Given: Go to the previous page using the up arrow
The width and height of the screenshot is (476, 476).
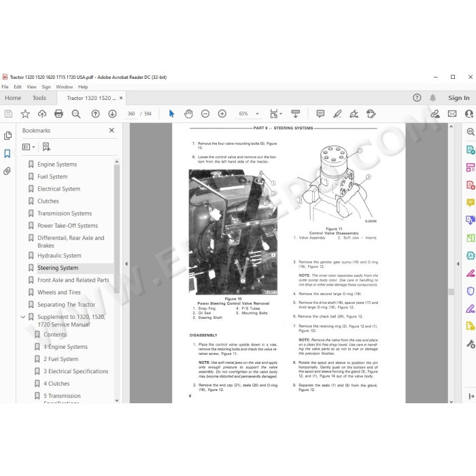Looking at the screenshot, I should coord(96,114).
